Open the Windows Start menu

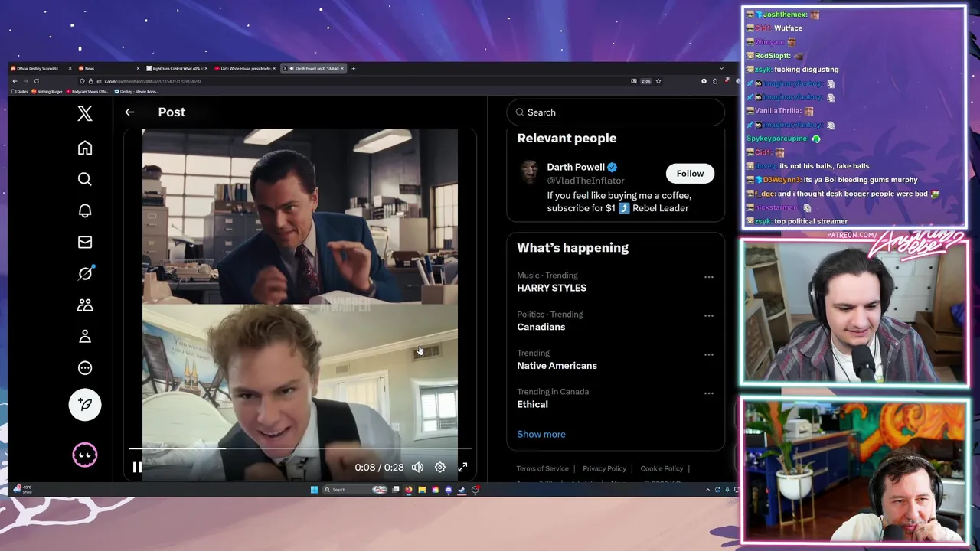click(x=314, y=490)
